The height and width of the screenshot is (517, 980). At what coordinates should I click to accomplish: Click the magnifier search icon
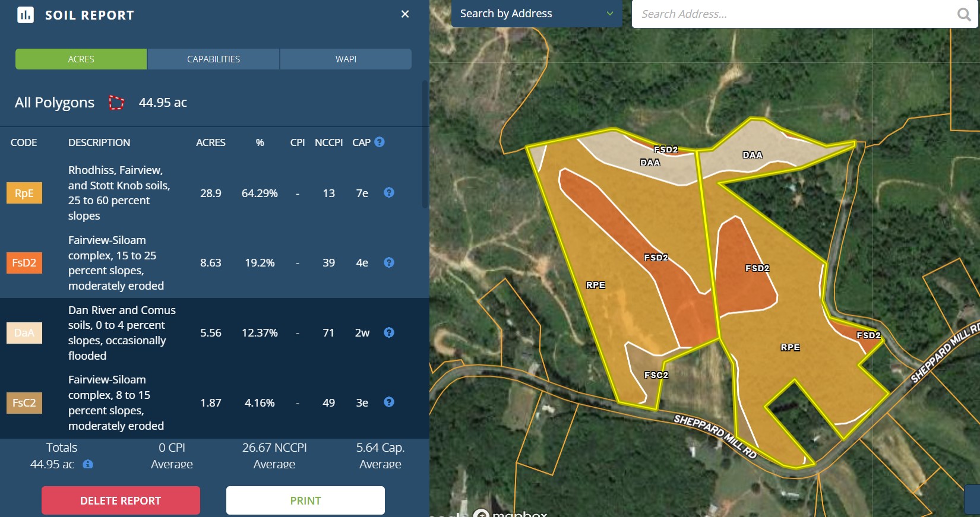(x=964, y=14)
